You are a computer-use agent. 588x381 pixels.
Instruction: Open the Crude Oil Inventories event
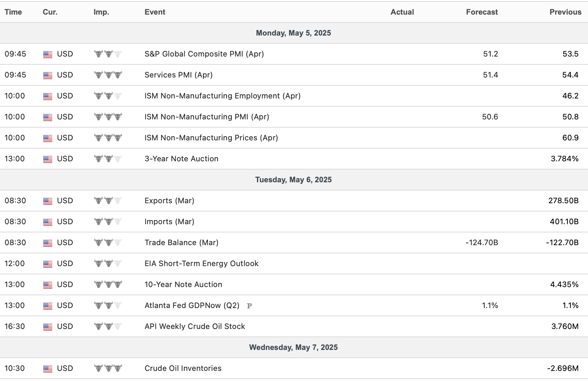tap(183, 368)
